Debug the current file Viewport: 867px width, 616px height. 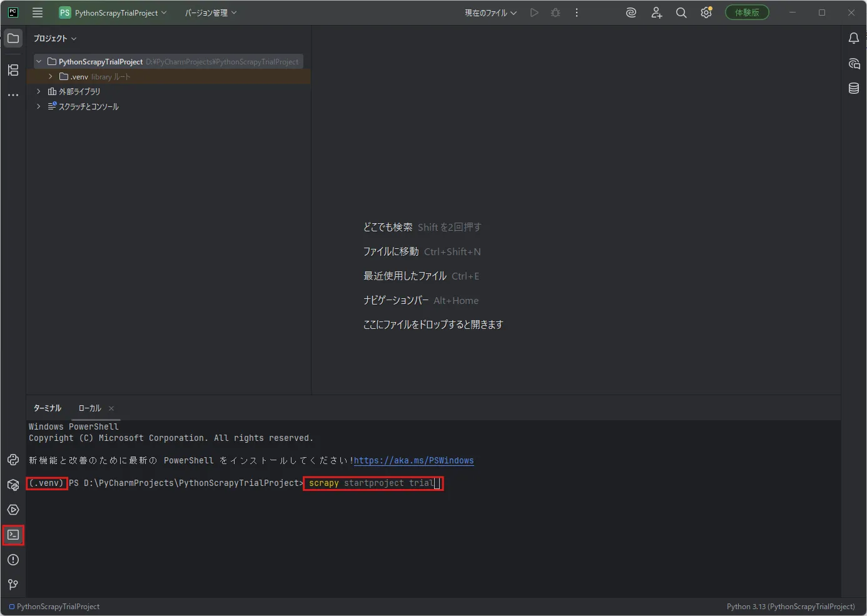pyautogui.click(x=555, y=13)
